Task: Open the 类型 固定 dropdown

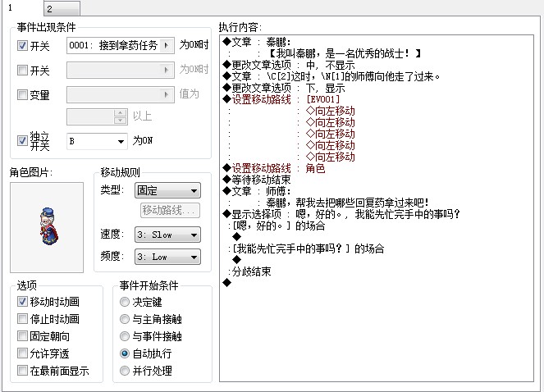Action: click(x=167, y=190)
